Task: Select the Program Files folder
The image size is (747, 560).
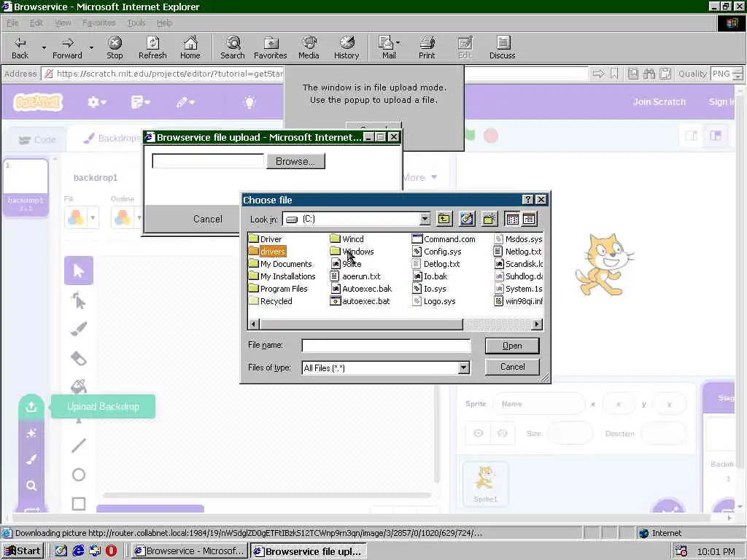Action: pyautogui.click(x=278, y=289)
